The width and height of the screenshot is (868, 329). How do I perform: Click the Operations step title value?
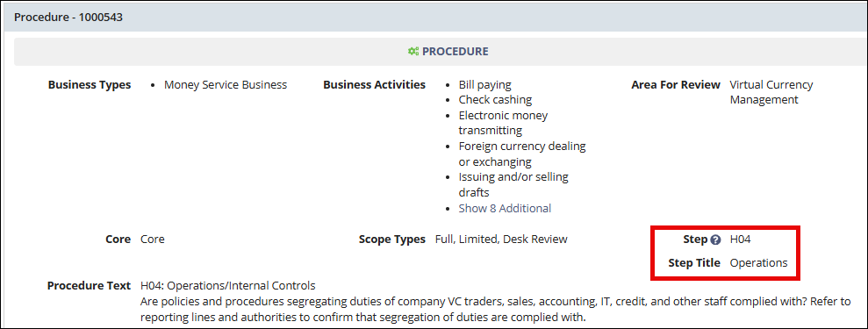click(758, 262)
